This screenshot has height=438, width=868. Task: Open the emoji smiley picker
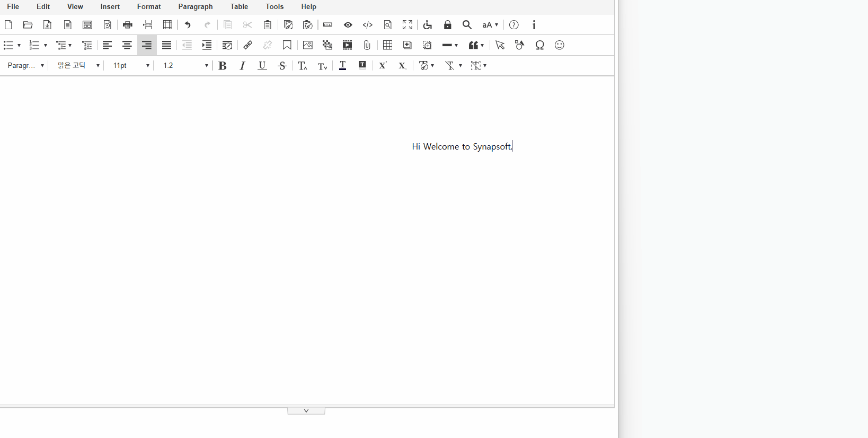tap(560, 45)
